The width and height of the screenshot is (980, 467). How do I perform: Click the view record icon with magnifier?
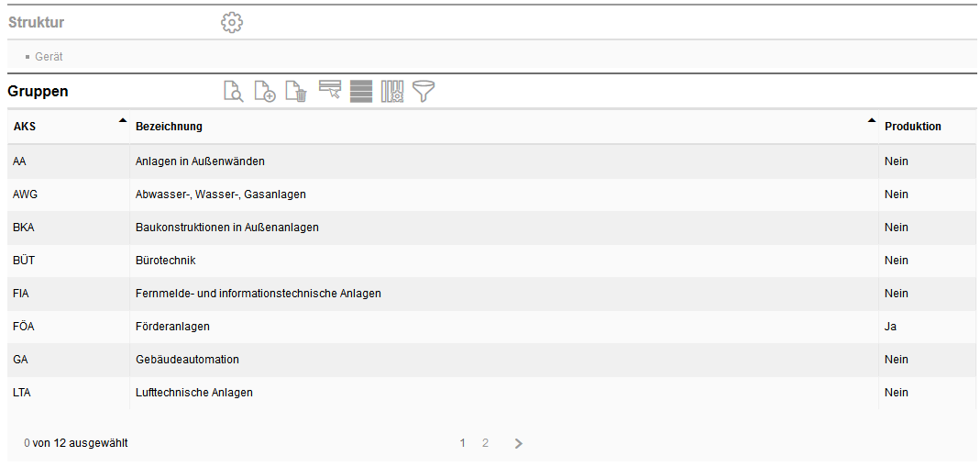coord(234,91)
